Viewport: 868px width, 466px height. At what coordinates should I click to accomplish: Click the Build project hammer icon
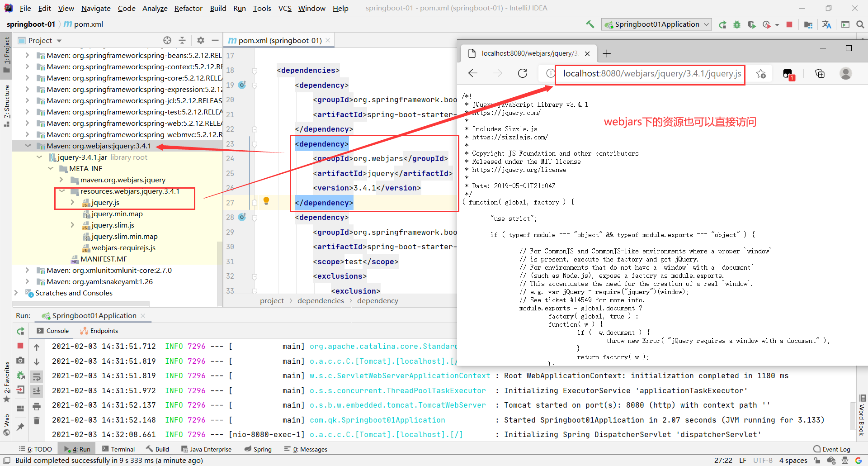[590, 24]
